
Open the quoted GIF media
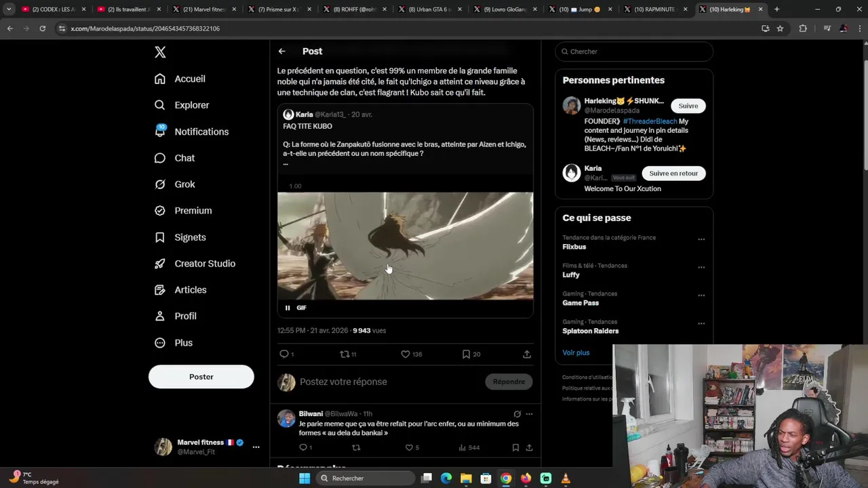pyautogui.click(x=405, y=246)
